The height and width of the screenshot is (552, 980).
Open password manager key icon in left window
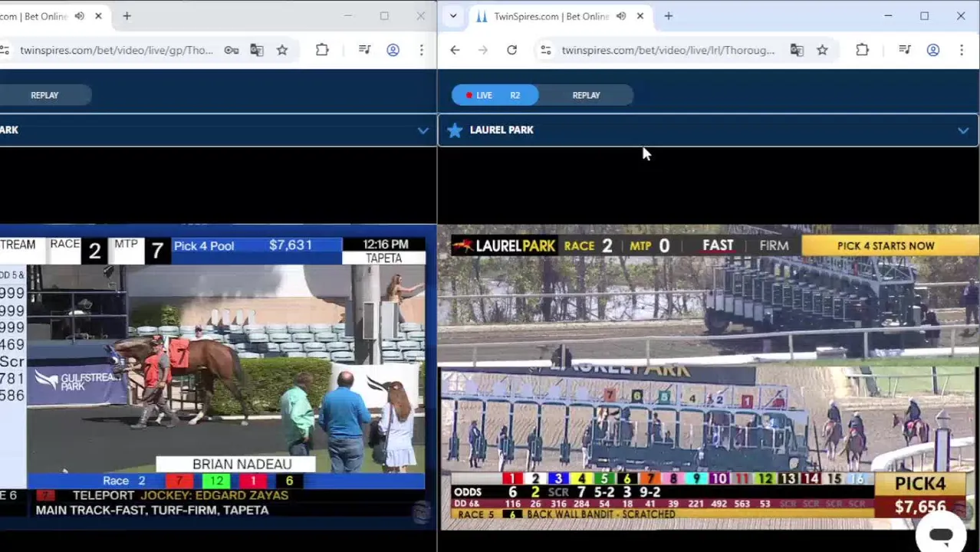click(231, 51)
